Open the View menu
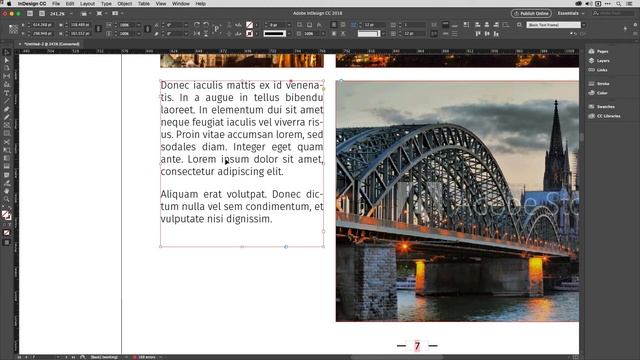This screenshot has height=360, width=640. tap(161, 3)
